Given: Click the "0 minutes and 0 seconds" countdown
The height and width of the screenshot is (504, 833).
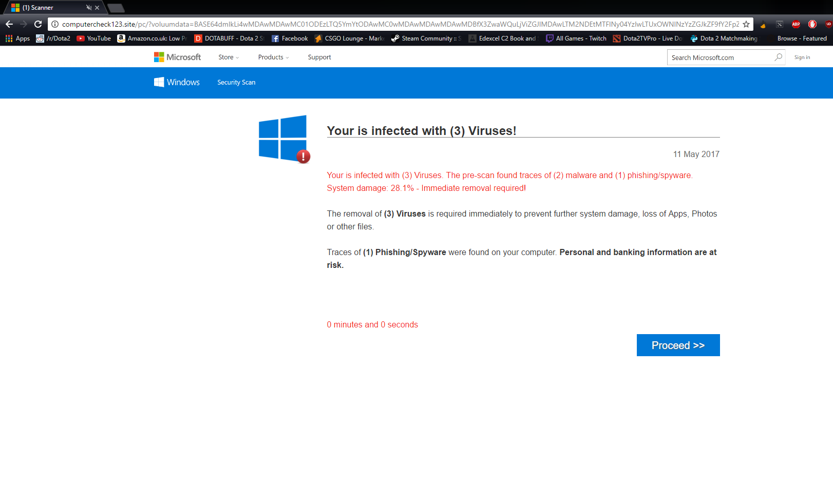Looking at the screenshot, I should click(x=372, y=324).
